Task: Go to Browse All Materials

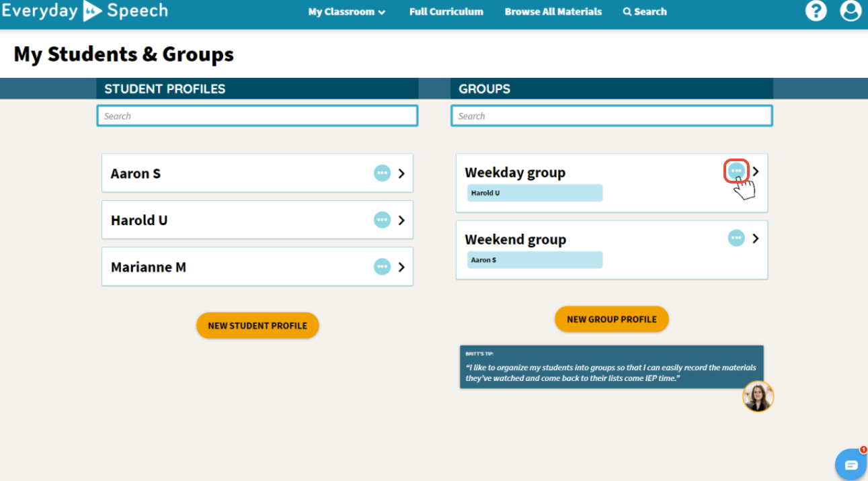Action: coord(553,11)
